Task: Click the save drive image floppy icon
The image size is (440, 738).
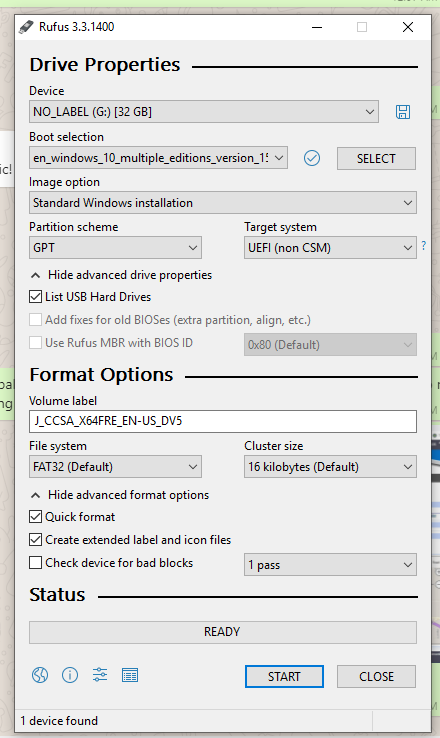Action: [403, 112]
